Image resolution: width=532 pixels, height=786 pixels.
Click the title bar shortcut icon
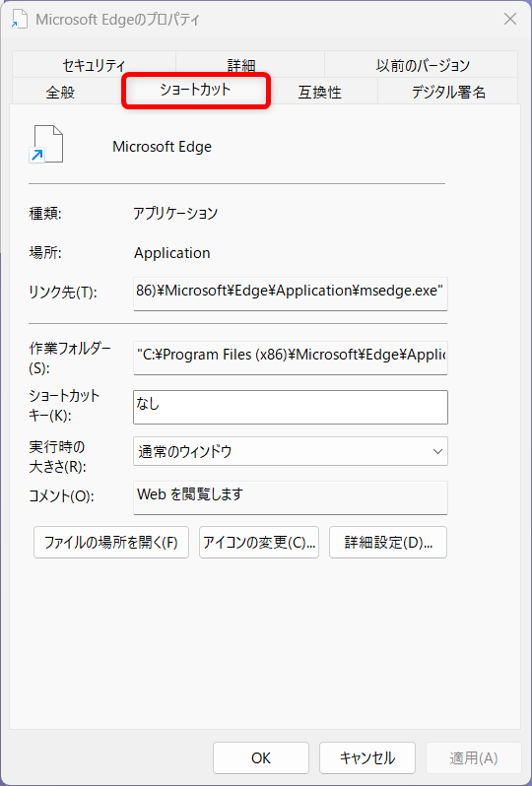[20, 20]
